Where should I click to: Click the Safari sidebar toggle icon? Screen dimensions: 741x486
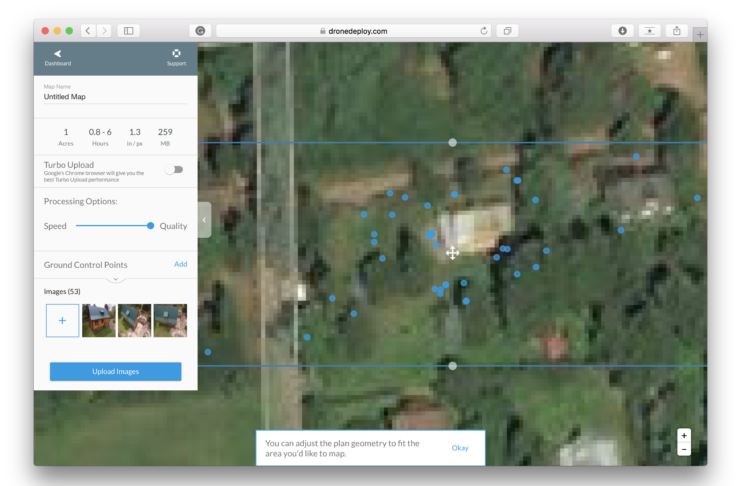(129, 31)
